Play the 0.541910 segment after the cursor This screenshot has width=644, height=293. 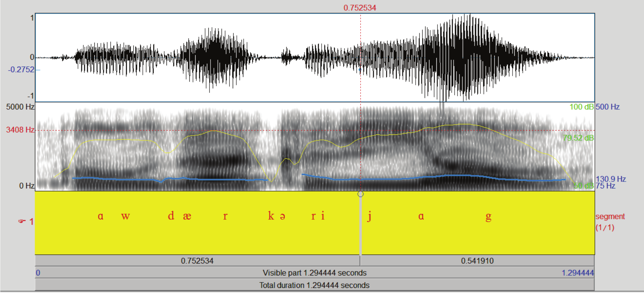(477, 261)
